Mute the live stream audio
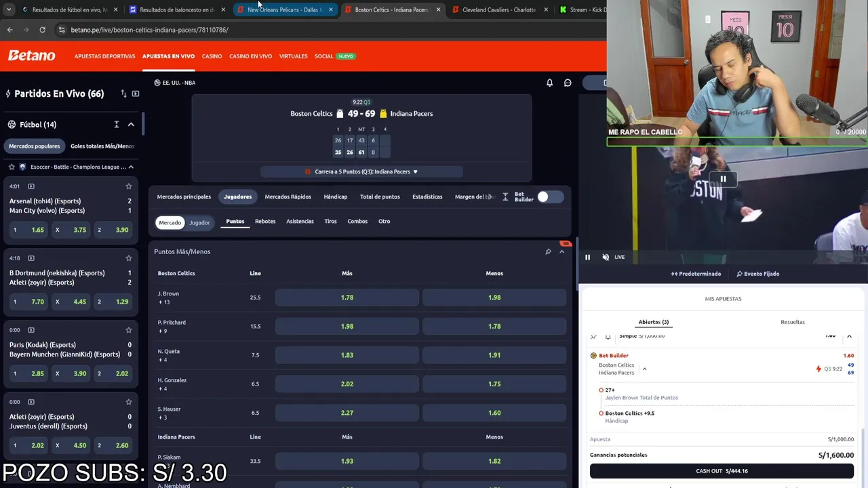The height and width of the screenshot is (488, 868). pos(606,257)
